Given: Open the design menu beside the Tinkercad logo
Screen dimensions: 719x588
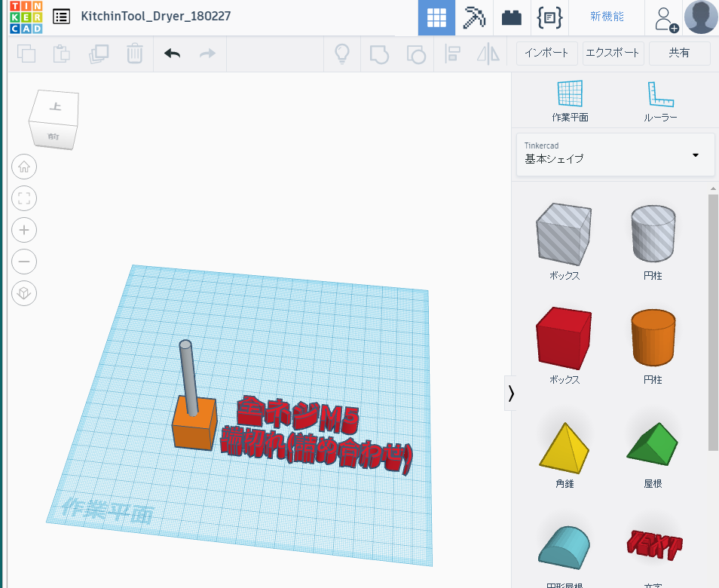Looking at the screenshot, I should [61, 16].
